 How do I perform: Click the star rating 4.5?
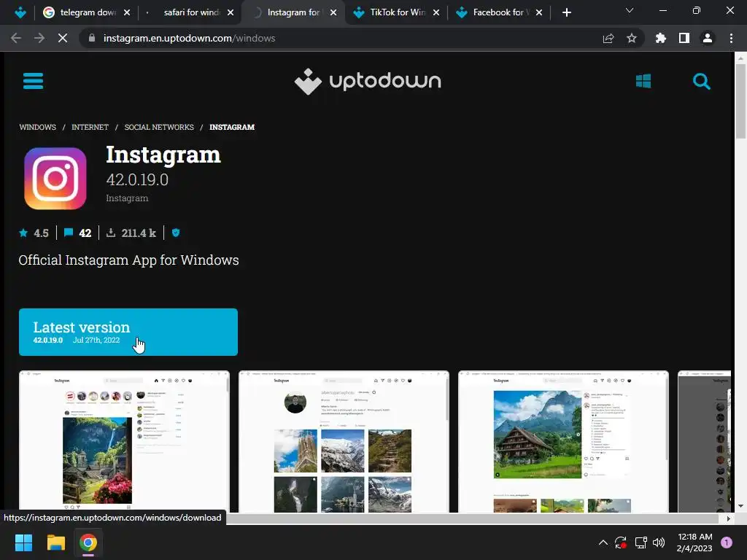34,233
